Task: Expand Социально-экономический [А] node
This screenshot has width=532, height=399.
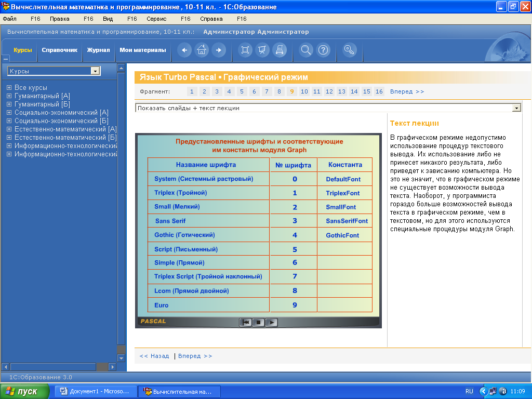Action: 9,112
